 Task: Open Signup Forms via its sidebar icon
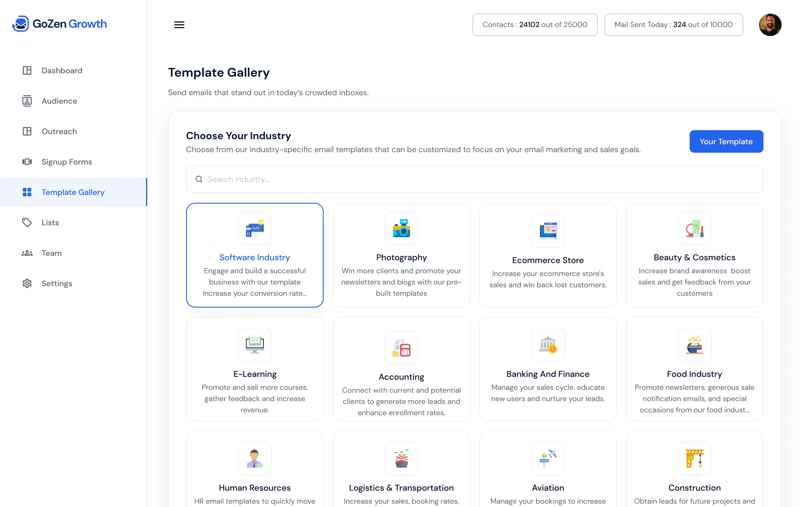tap(27, 162)
